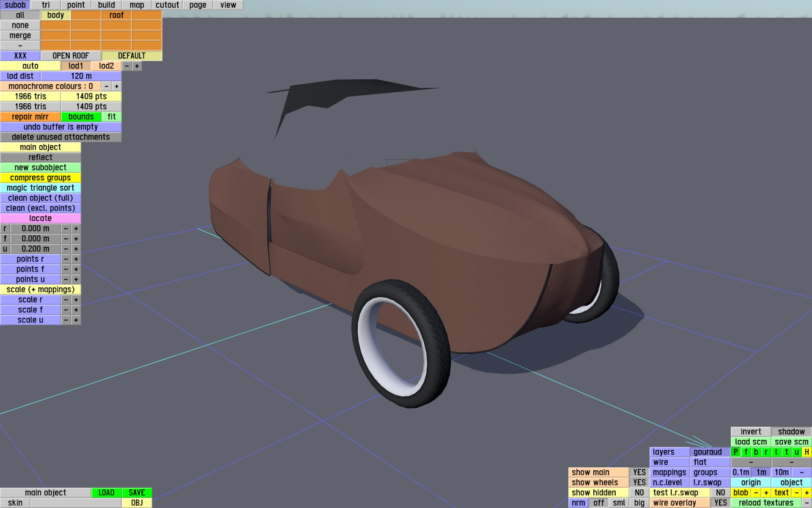Click the P view preset button
Viewport: 812px width, 508px height.
(x=735, y=452)
